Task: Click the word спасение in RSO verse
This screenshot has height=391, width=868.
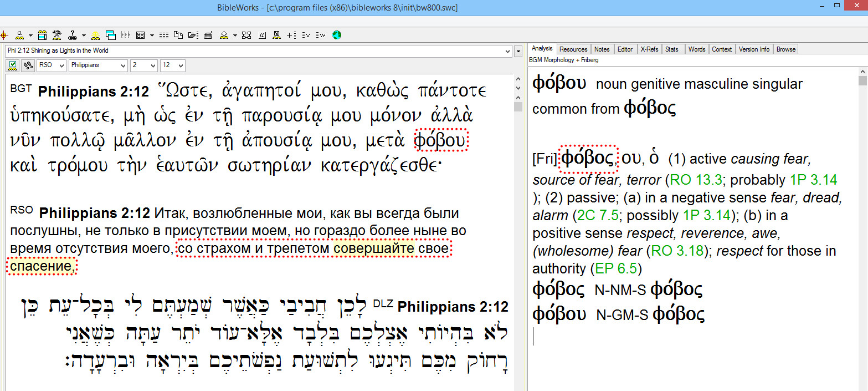Action: tap(40, 267)
